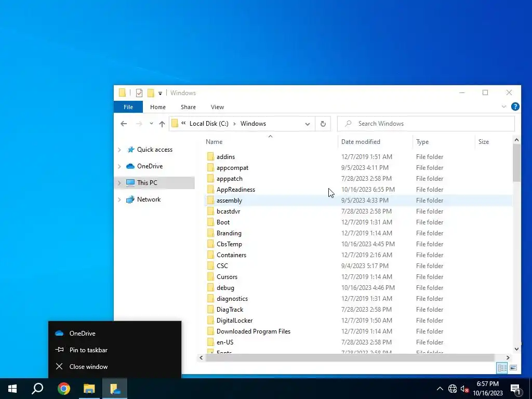Switch to the View ribbon tab

point(217,107)
